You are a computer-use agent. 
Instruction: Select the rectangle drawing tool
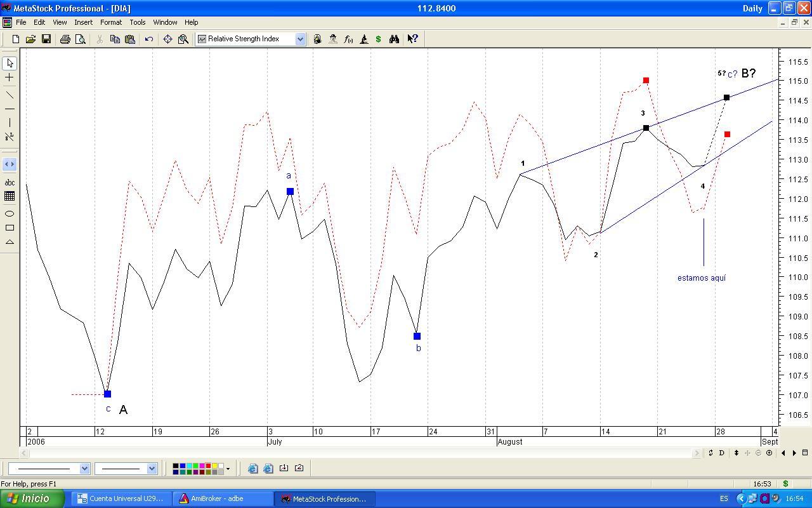10,228
